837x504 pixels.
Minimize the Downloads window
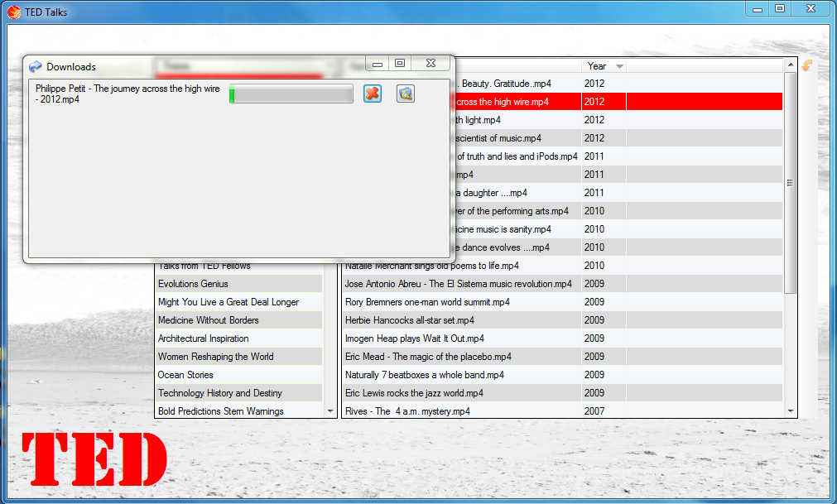(378, 64)
